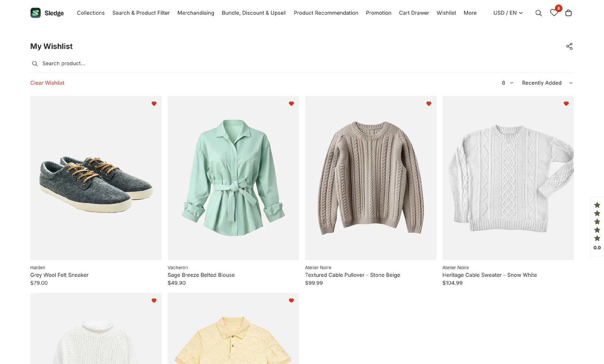Screen dimensions: 604x364
Task: Open the search magnifier in header
Action: tap(539, 13)
